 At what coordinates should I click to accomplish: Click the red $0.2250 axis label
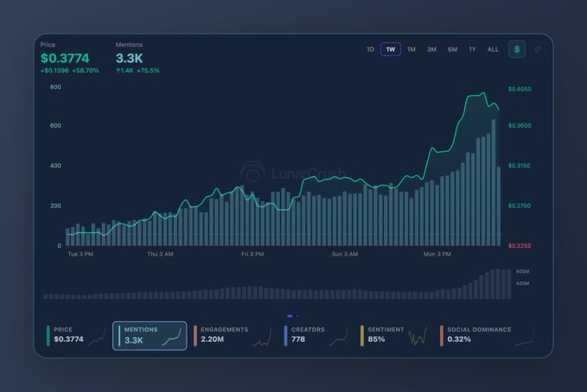(x=520, y=246)
